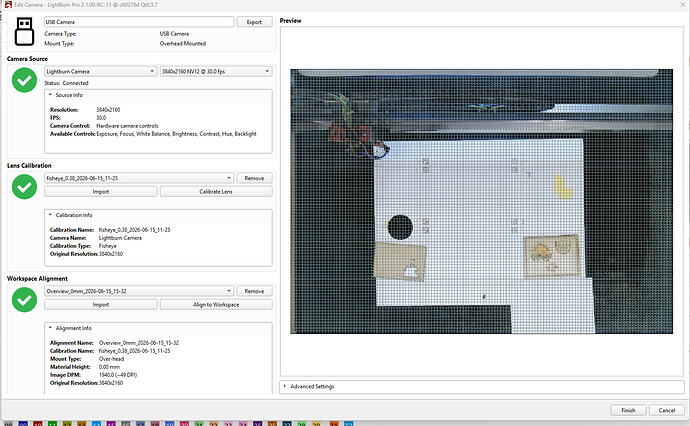Click the Finish button
Screen dimensions: 690x426
click(x=628, y=410)
